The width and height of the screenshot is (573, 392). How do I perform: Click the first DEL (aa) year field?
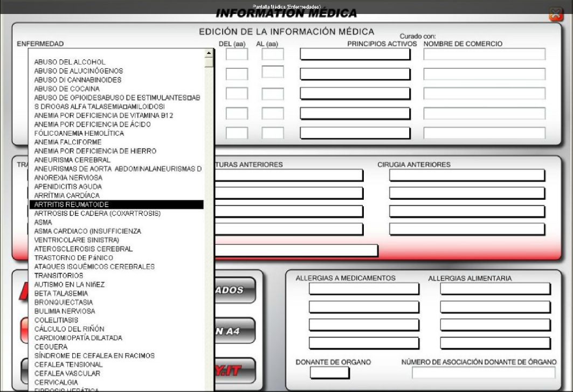pyautogui.click(x=237, y=54)
